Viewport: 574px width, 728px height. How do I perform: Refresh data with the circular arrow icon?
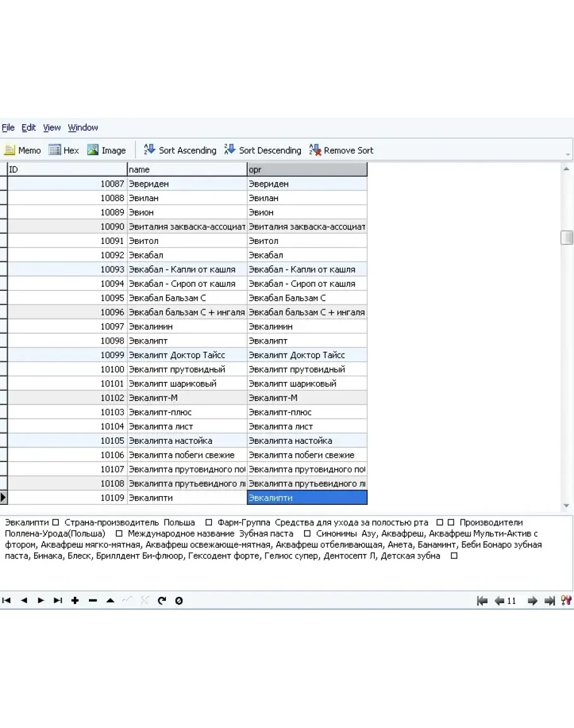(161, 601)
